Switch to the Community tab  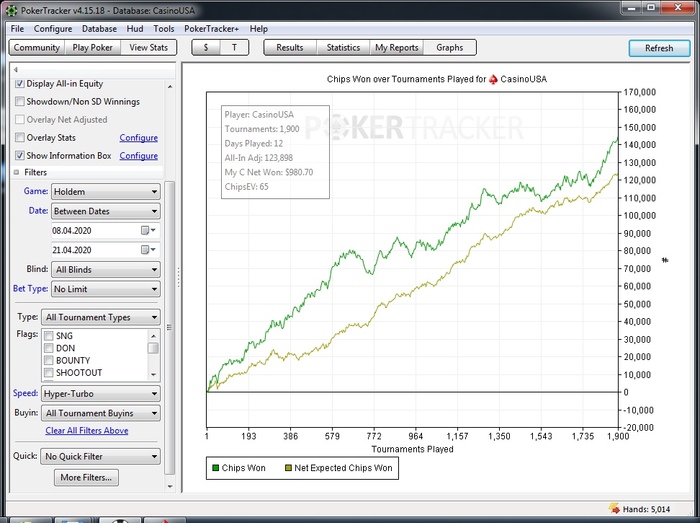(37, 47)
